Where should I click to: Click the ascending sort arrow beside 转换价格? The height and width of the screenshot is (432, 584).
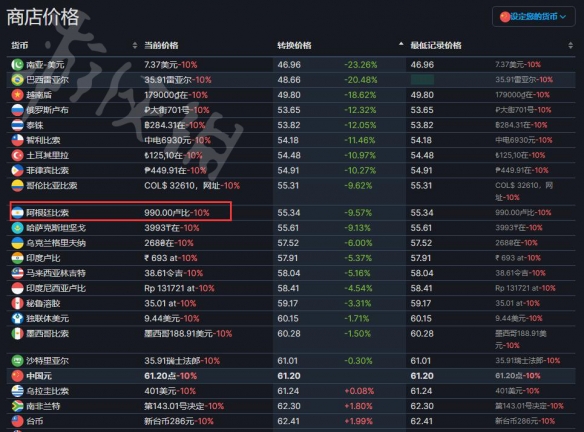[401, 44]
